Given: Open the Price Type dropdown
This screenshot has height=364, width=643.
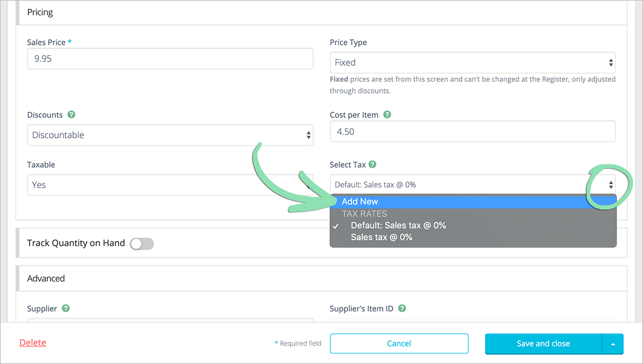Looking at the screenshot, I should 472,63.
